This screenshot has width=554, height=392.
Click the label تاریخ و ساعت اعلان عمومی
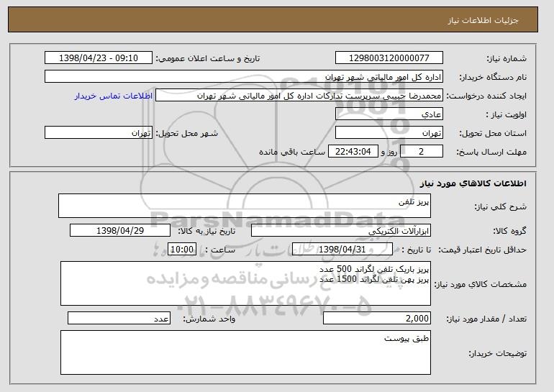click(x=208, y=58)
